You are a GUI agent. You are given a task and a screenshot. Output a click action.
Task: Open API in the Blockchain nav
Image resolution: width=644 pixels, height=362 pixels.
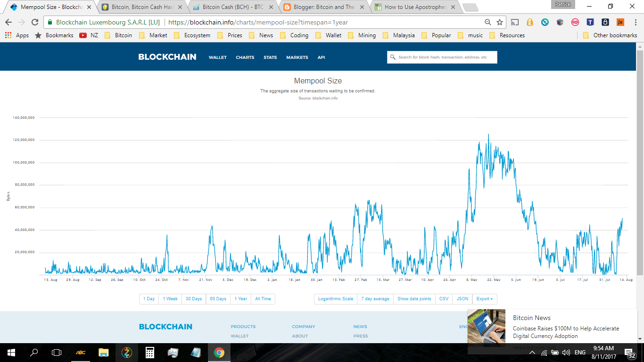pos(321,58)
